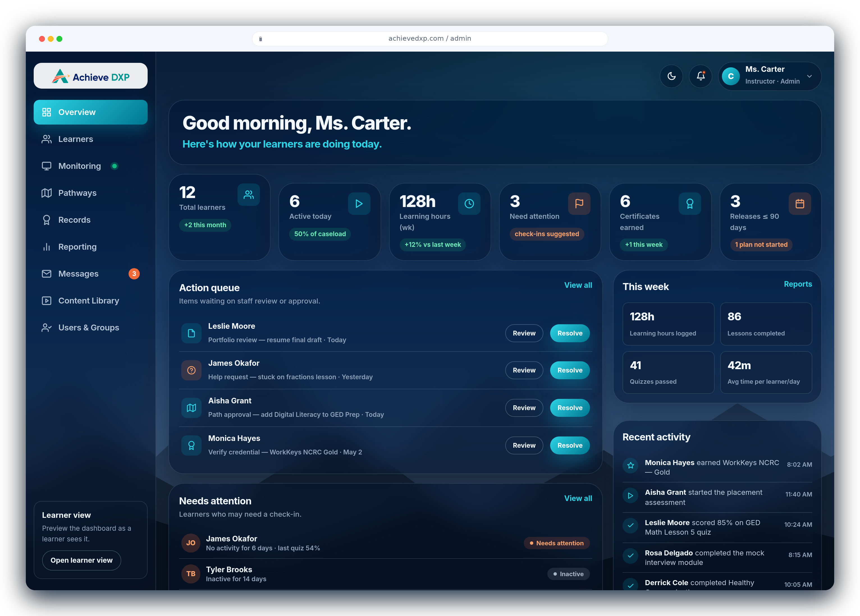Image resolution: width=860 pixels, height=616 pixels.
Task: Click the Ms. Carter avatar circle
Action: [x=731, y=76]
